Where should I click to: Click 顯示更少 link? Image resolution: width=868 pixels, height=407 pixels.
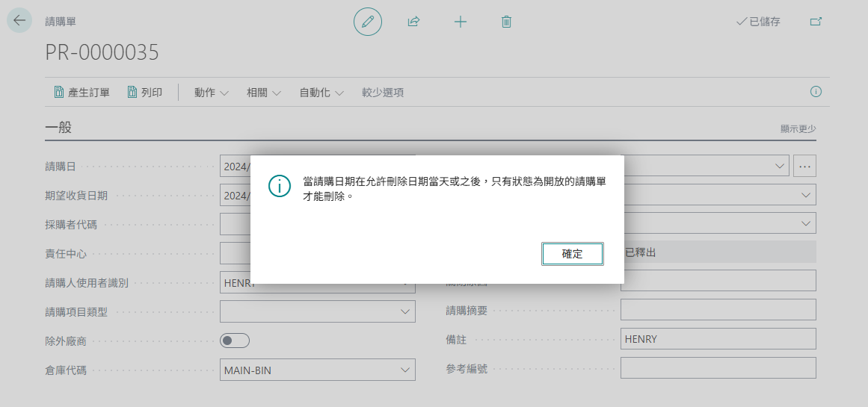[798, 129]
